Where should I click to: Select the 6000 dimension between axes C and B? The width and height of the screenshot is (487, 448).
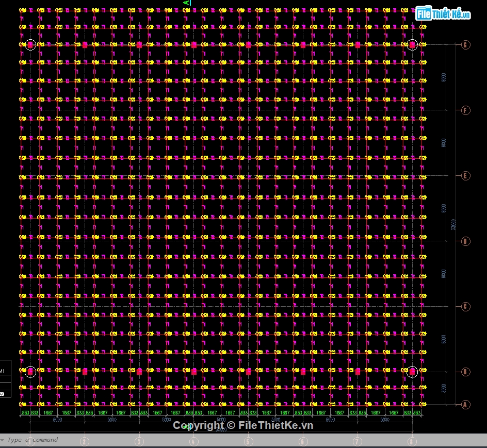(444, 339)
